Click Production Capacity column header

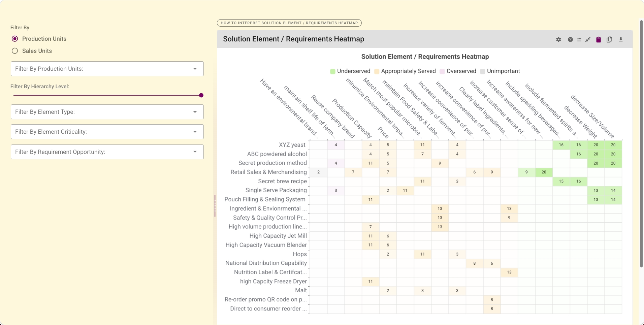coord(352,118)
